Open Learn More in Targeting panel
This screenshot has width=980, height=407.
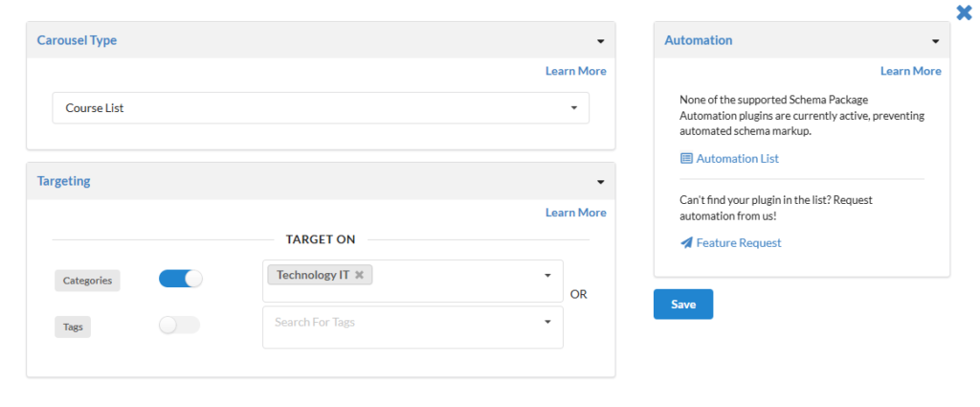pyautogui.click(x=575, y=213)
